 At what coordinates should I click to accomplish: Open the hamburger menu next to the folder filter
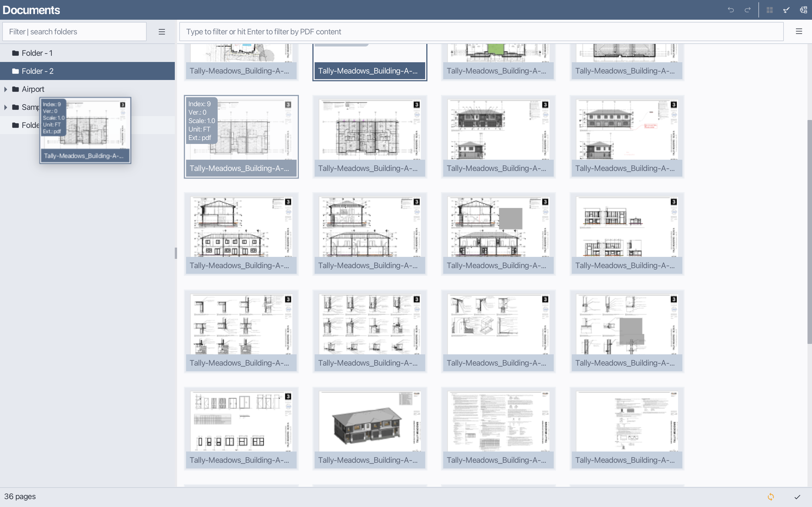click(162, 31)
